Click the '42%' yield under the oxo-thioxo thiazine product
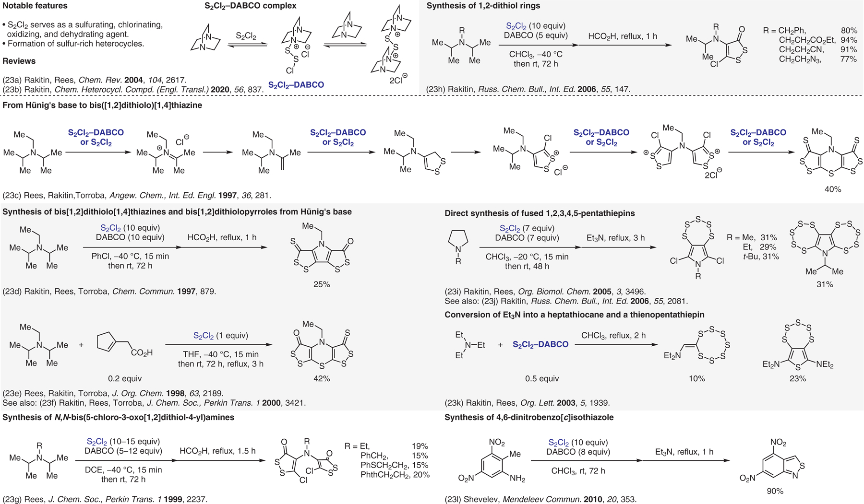This screenshot has height=504, width=864. 322,378
